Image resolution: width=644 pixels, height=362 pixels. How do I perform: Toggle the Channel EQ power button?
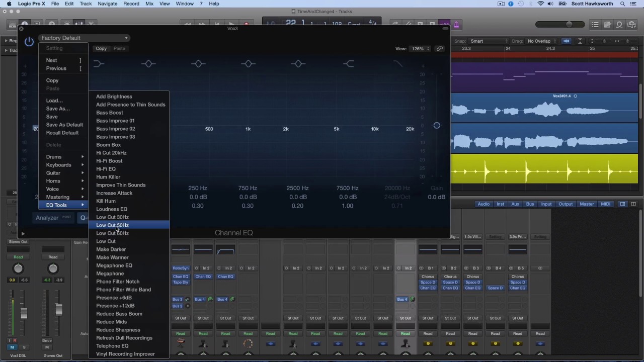[x=29, y=42]
